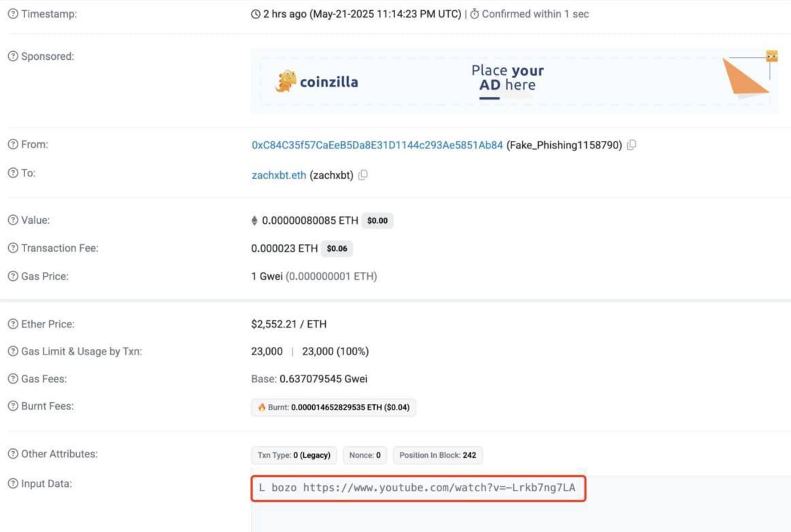
Task: Click the Transaction Fee help icon
Action: [13, 248]
